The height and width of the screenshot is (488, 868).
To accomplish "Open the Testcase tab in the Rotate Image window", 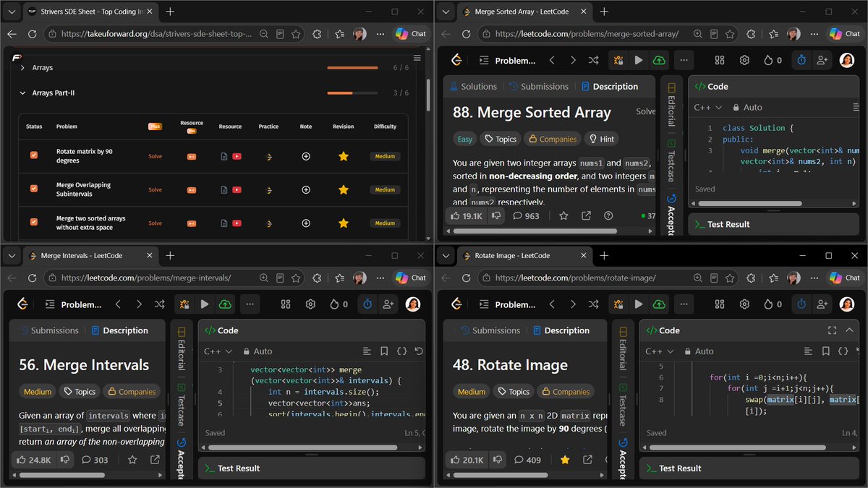I will (x=623, y=405).
